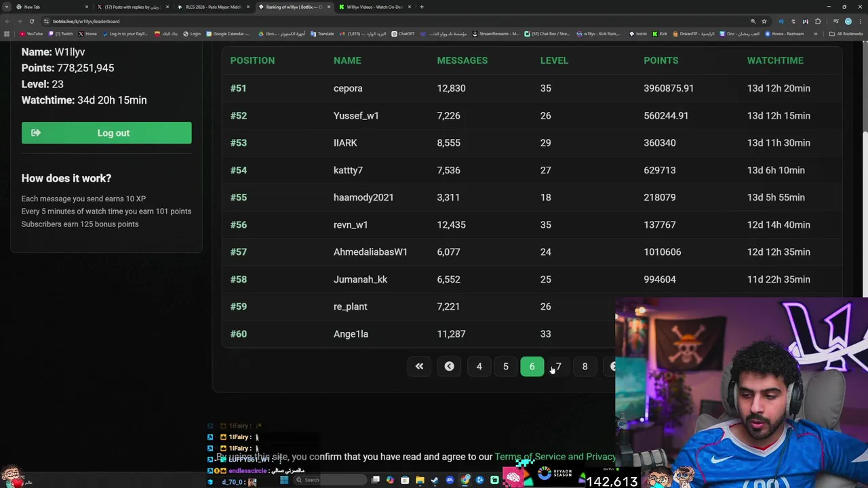This screenshot has height=488, width=868.
Task: Open the ChatGPT bookmark
Action: [403, 34]
